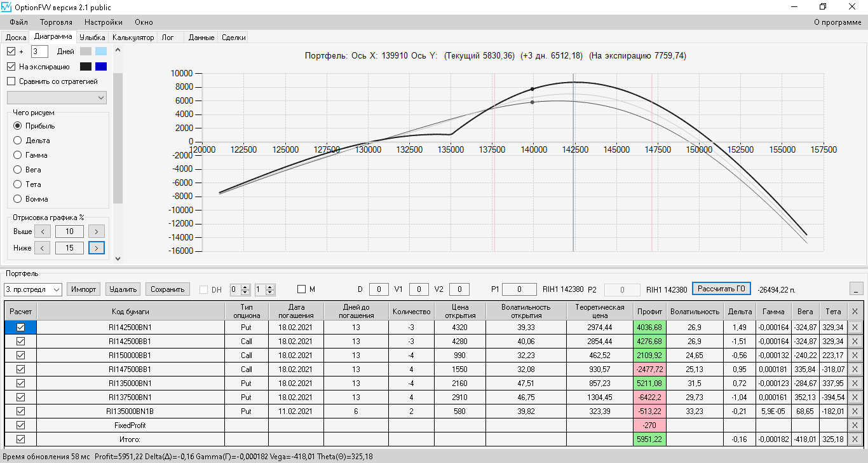Increase the 'Выше' percentage with right arrow
Viewport: 868px width, 463px height.
(97, 231)
